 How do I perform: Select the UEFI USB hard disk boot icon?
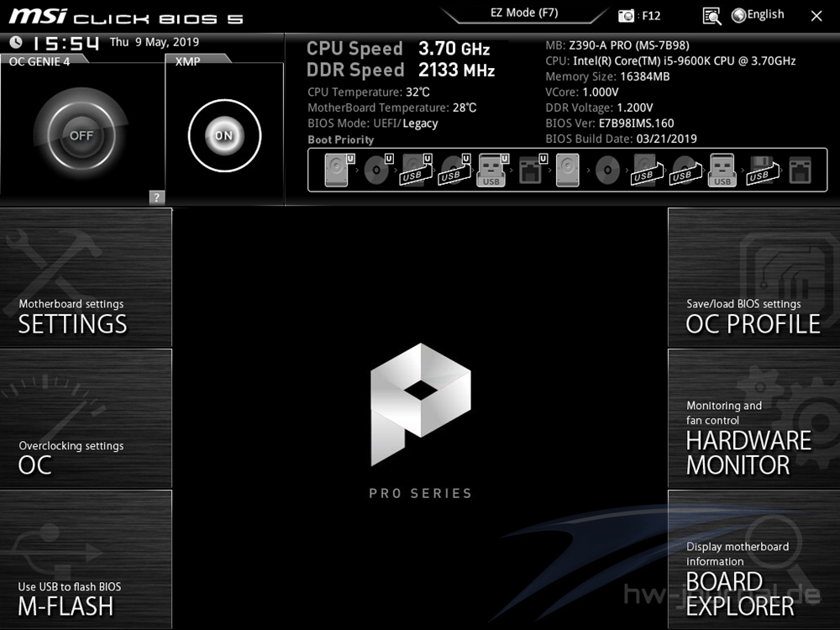click(x=417, y=171)
